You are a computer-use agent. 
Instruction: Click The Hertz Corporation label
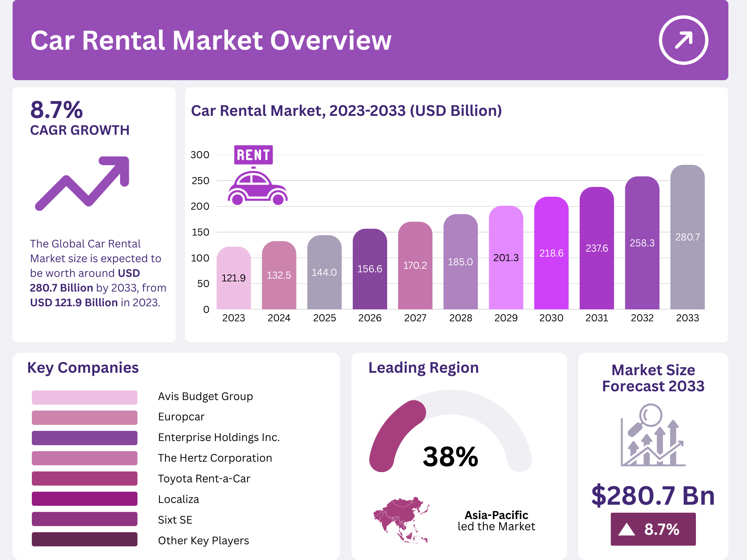pyautogui.click(x=215, y=458)
